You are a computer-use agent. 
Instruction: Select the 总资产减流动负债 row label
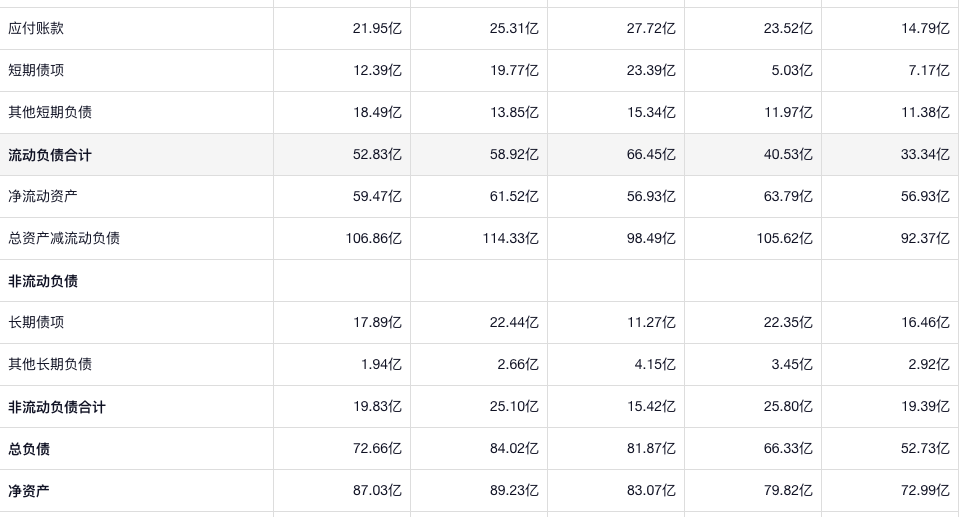tap(64, 238)
